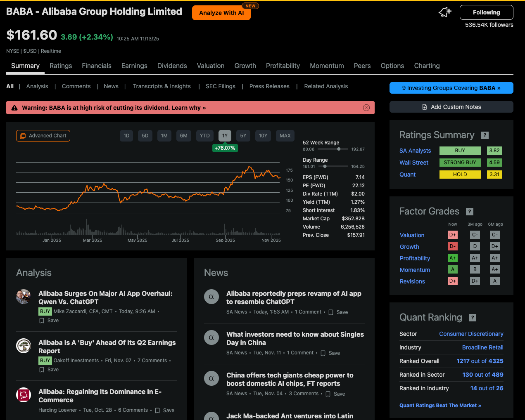Click alpha icon beside cheap power article
Viewport: 525px width, 420px height.
[211, 378]
